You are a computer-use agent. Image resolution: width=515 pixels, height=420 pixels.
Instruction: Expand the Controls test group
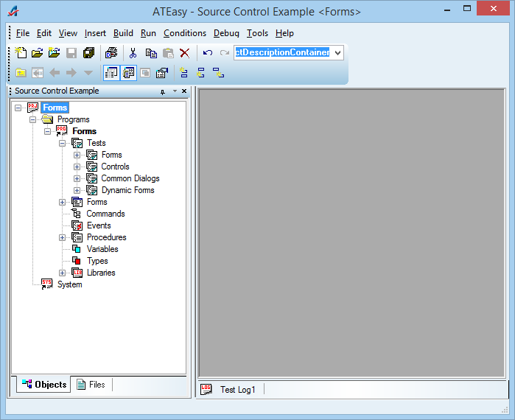(77, 167)
